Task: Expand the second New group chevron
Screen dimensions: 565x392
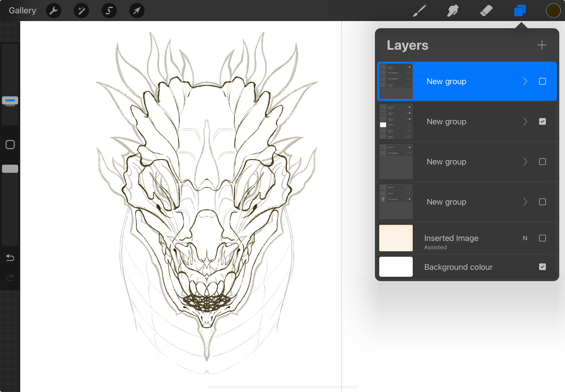Action: coord(525,122)
